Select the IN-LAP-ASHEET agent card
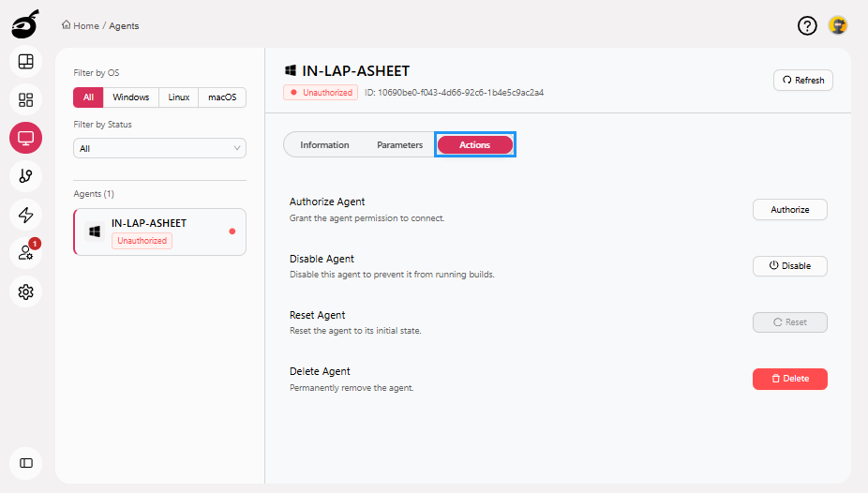This screenshot has width=868, height=493. click(x=159, y=232)
